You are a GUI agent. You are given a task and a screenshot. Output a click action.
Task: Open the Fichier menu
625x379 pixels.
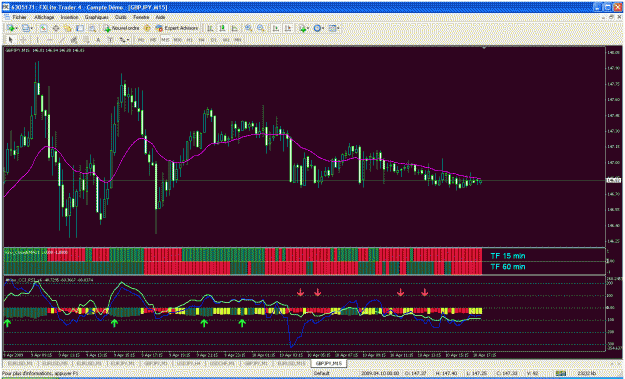click(x=19, y=17)
